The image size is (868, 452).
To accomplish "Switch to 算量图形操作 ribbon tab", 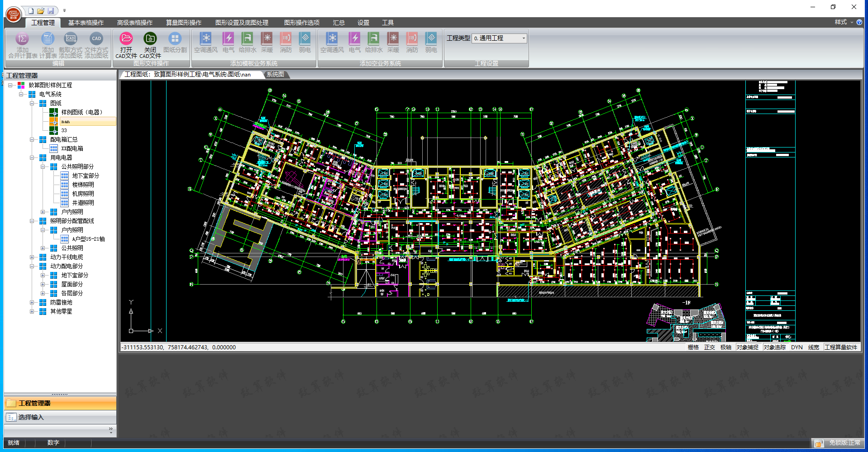I will pos(184,23).
